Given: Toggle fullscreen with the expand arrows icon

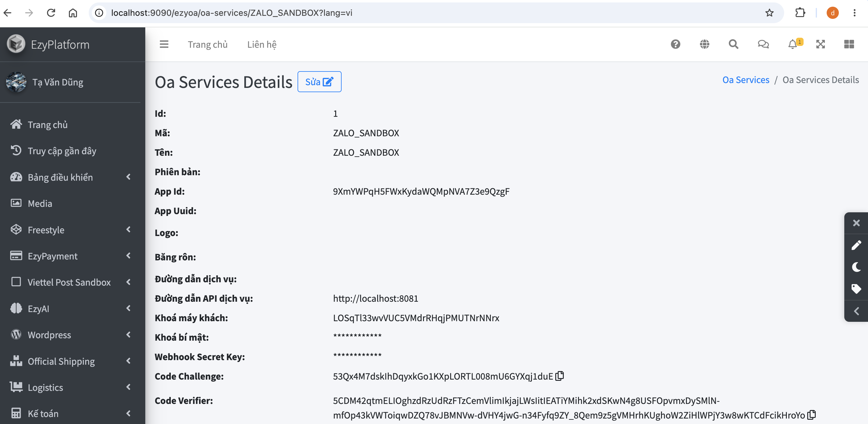Looking at the screenshot, I should (x=820, y=44).
